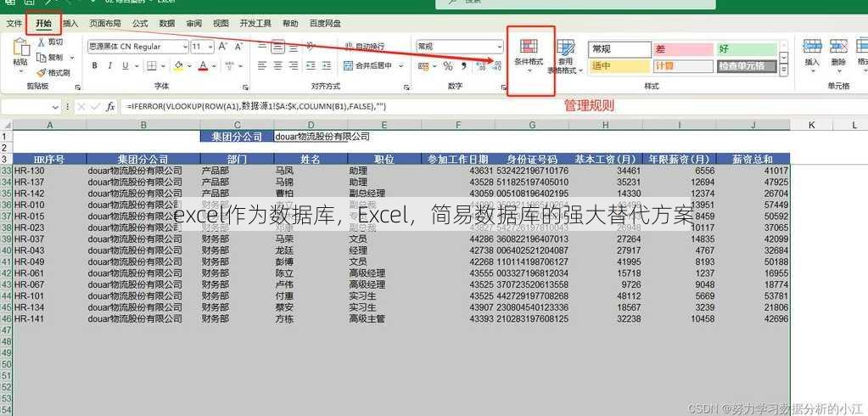Expand the fill color dropdown arrow
868x416 pixels.
[189, 66]
